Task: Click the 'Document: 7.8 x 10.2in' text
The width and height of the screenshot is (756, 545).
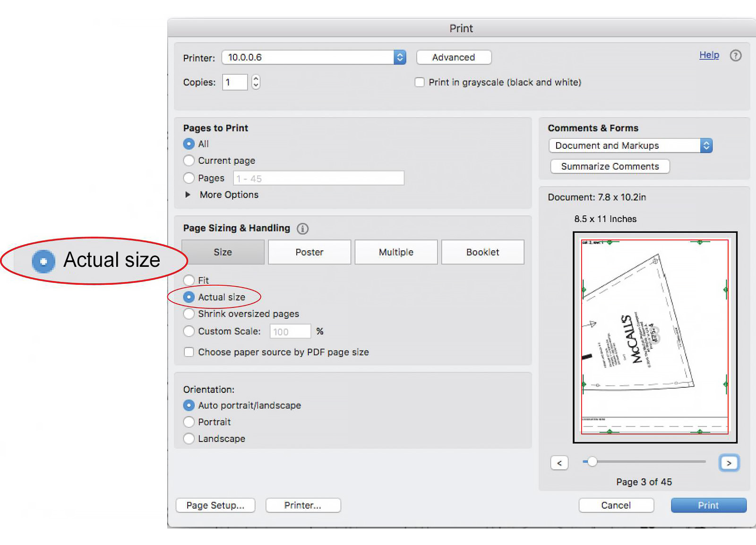Action: coord(597,197)
